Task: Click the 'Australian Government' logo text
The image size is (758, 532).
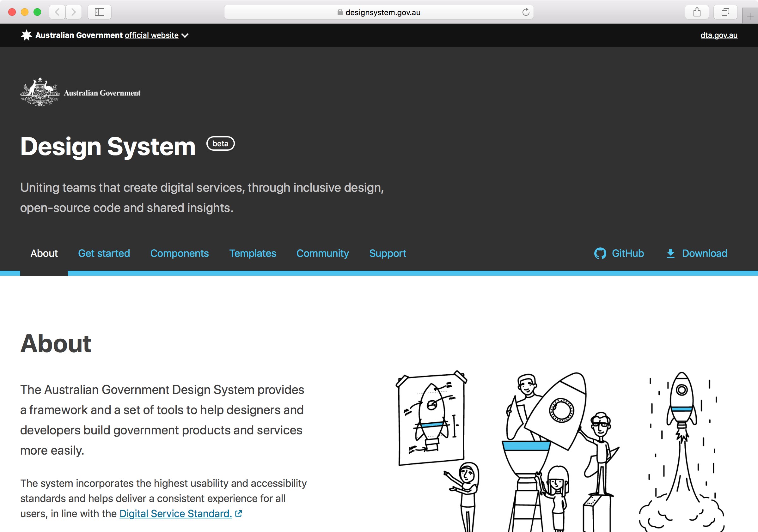Action: point(102,93)
